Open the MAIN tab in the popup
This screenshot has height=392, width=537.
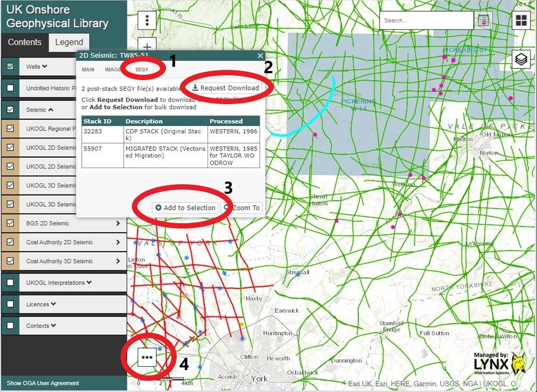(88, 69)
